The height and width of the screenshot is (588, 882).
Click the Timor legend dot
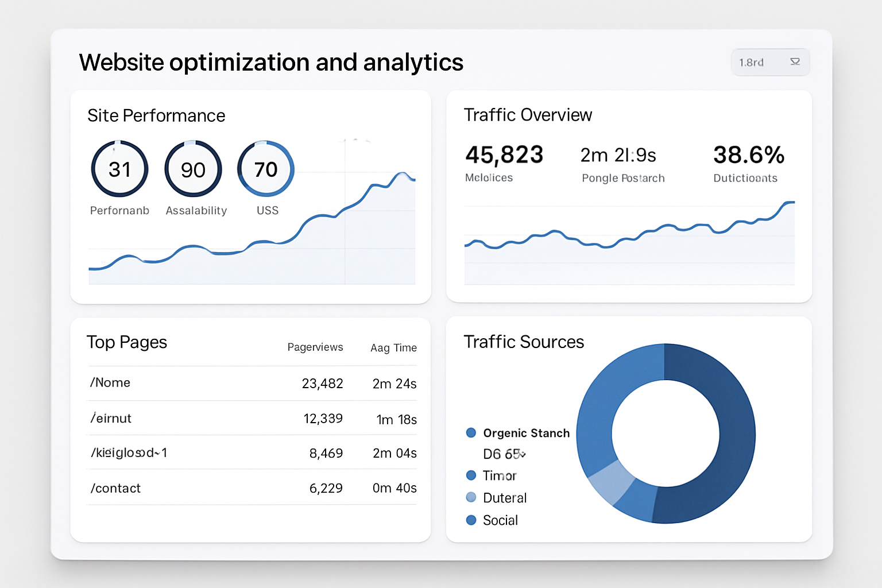471,475
